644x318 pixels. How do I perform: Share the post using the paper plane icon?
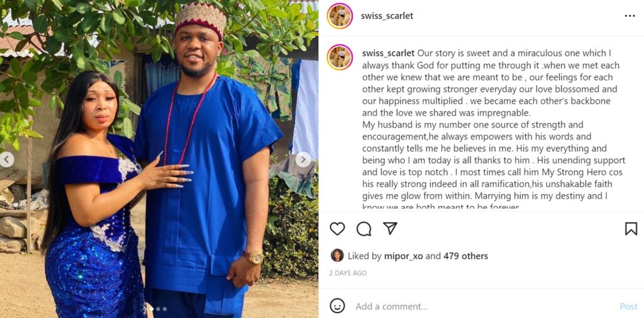(x=390, y=229)
